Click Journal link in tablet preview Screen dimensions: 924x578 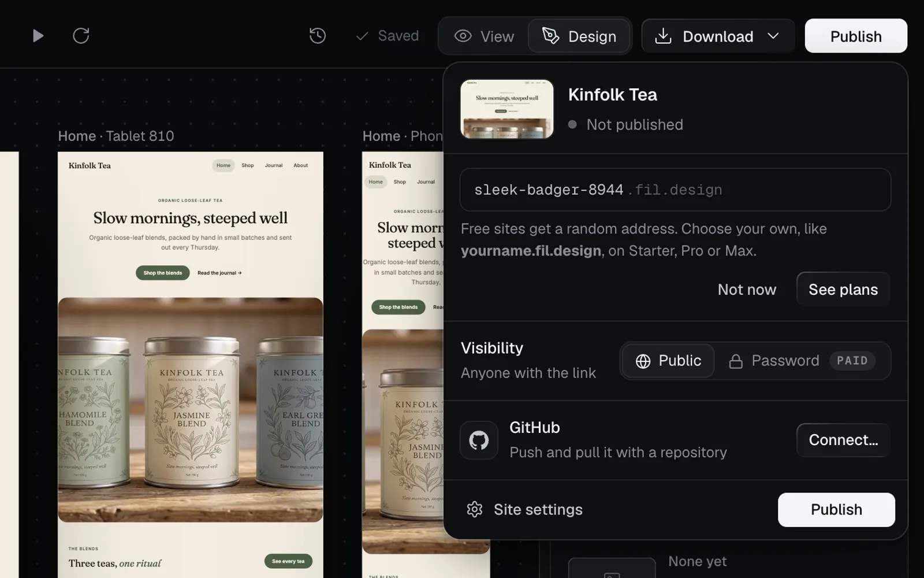tap(274, 165)
